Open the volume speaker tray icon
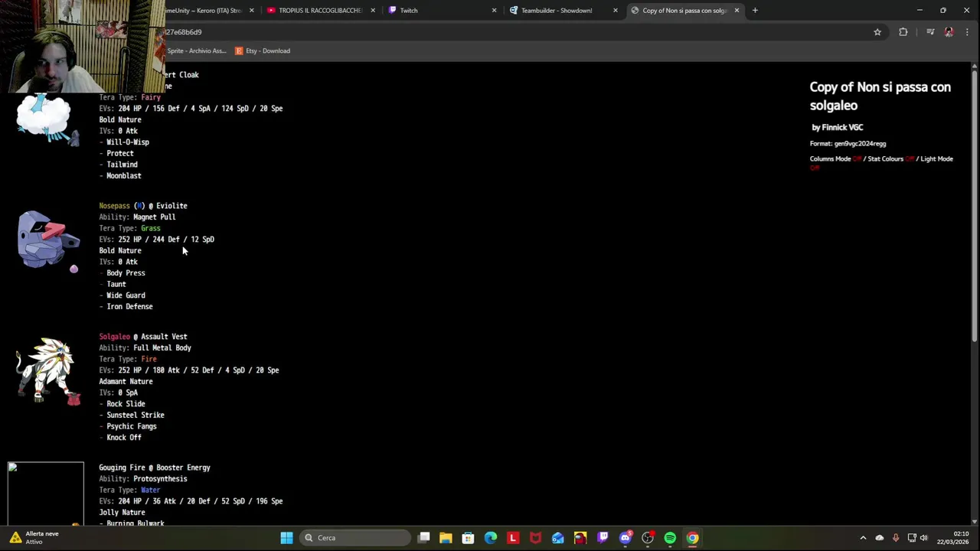Image resolution: width=980 pixels, height=551 pixels. pyautogui.click(x=923, y=538)
